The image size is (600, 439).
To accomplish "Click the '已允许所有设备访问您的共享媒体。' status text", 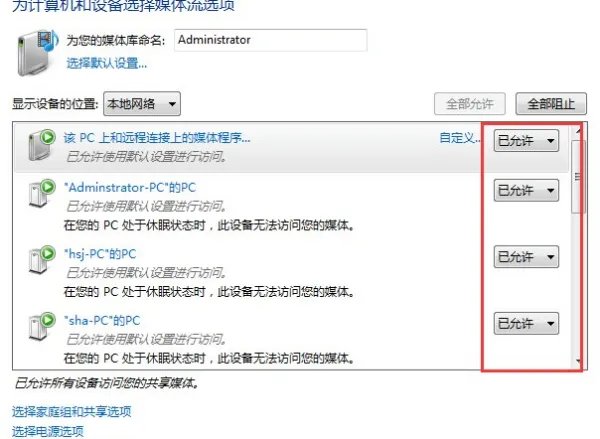I will 107,383.
